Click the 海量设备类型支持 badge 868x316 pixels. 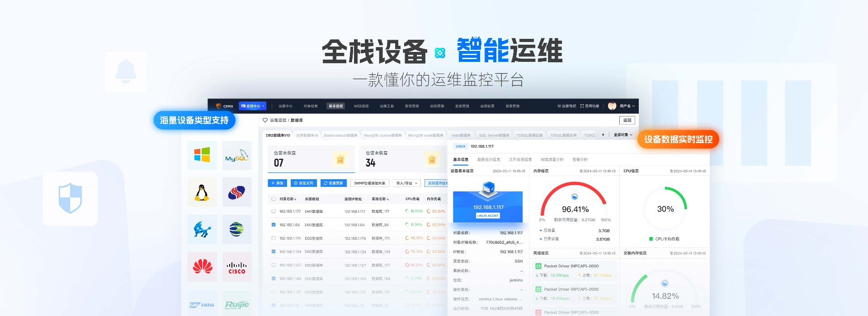(194, 120)
